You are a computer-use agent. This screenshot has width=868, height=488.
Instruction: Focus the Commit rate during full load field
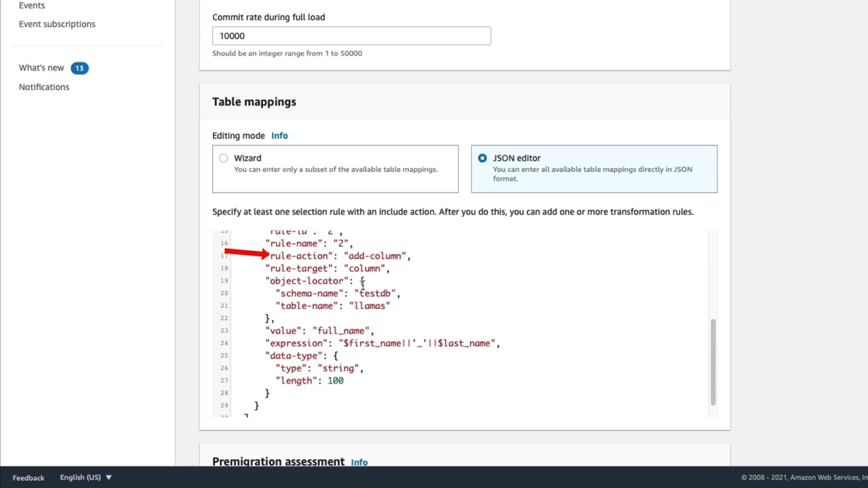point(351,36)
